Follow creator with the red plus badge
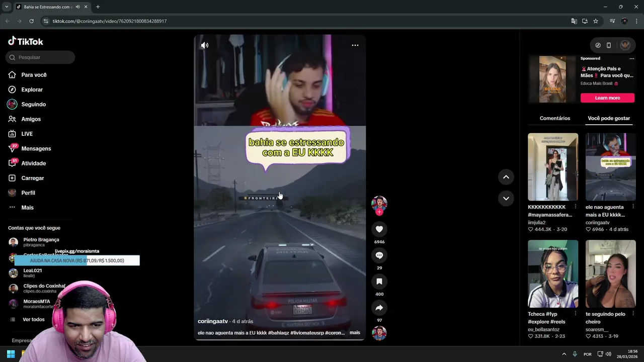 click(x=379, y=212)
